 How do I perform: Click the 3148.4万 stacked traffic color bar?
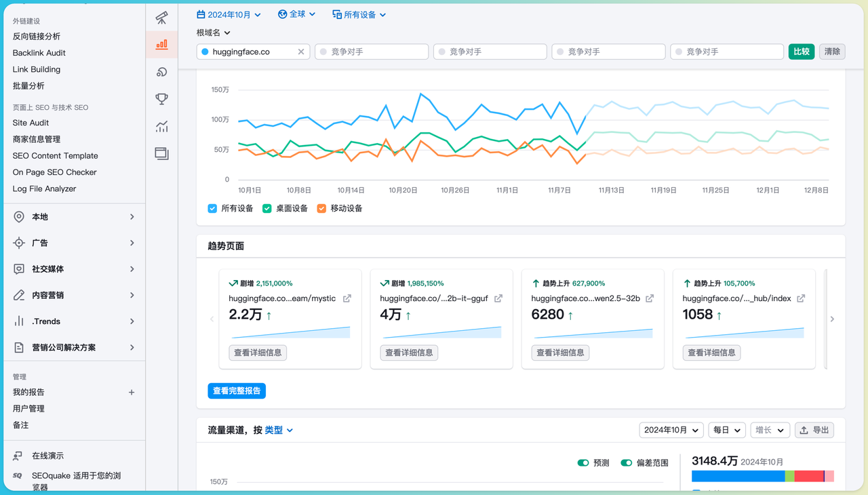click(x=763, y=477)
